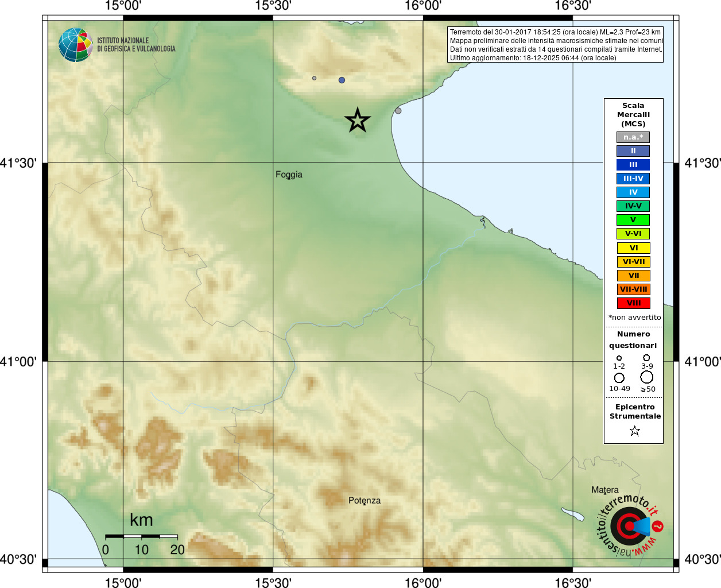The image size is (721, 588).
Task: Click the 'Terremoto del 30-01-2017' info line
Action: click(555, 32)
